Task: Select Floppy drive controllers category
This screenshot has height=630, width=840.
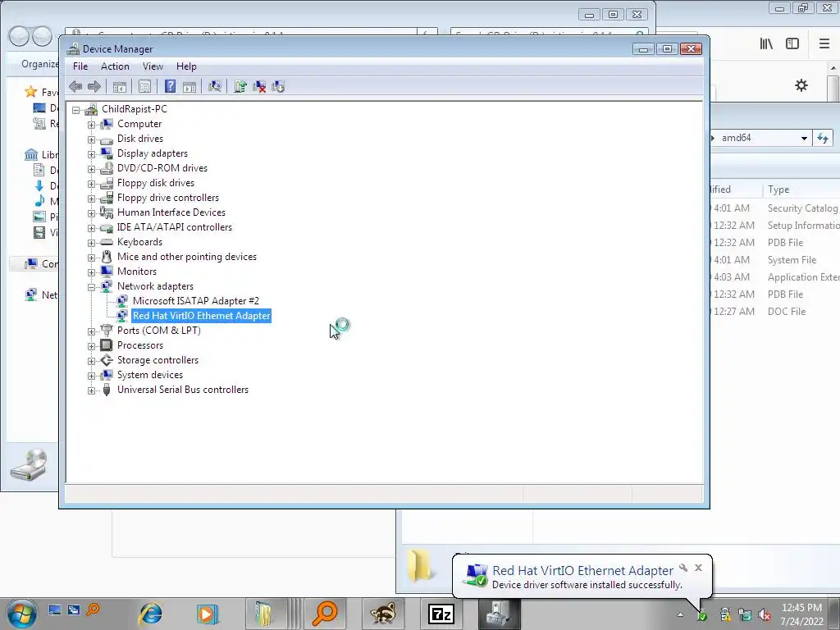Action: coord(168,198)
